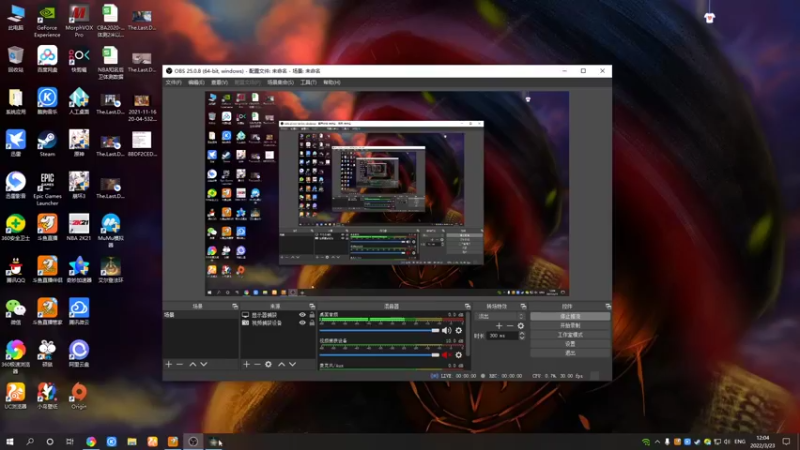The width and height of the screenshot is (800, 450).
Task: Open 腾讯QQ desktop shortcut
Action: [15, 270]
